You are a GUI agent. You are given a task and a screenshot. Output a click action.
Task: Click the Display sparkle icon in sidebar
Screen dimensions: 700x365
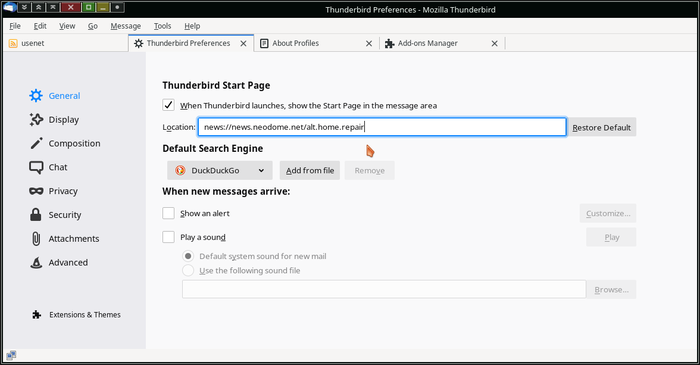pyautogui.click(x=36, y=120)
